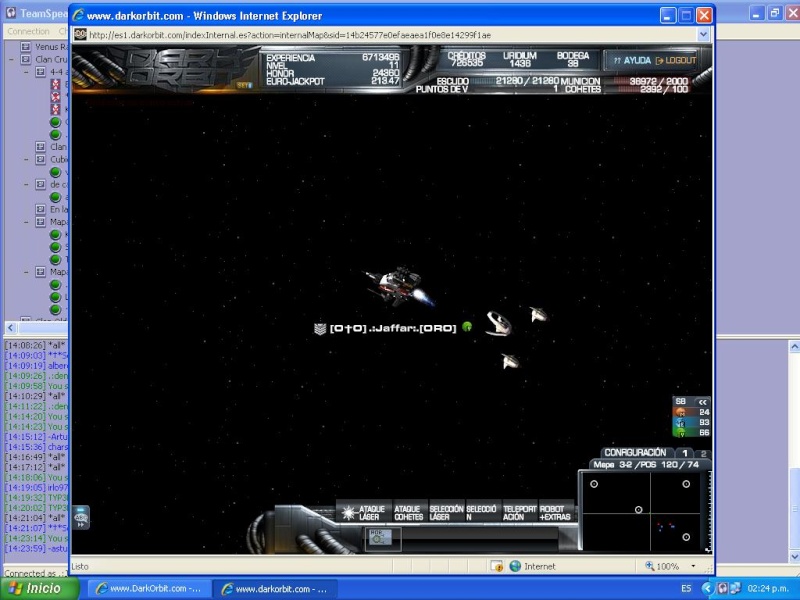The height and width of the screenshot is (600, 800).
Task: Target the small upper-right enemy drone
Action: pos(538,314)
